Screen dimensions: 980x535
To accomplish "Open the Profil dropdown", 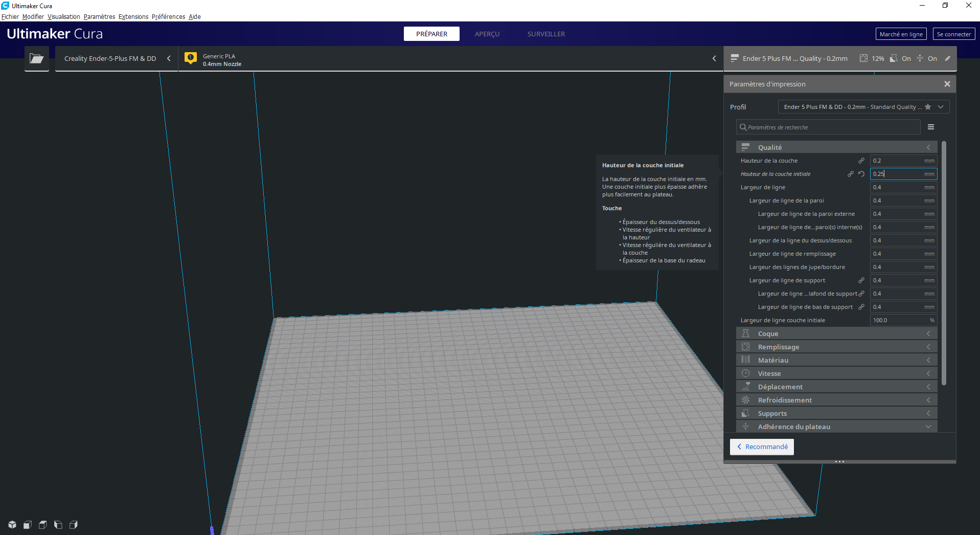I will pos(864,107).
